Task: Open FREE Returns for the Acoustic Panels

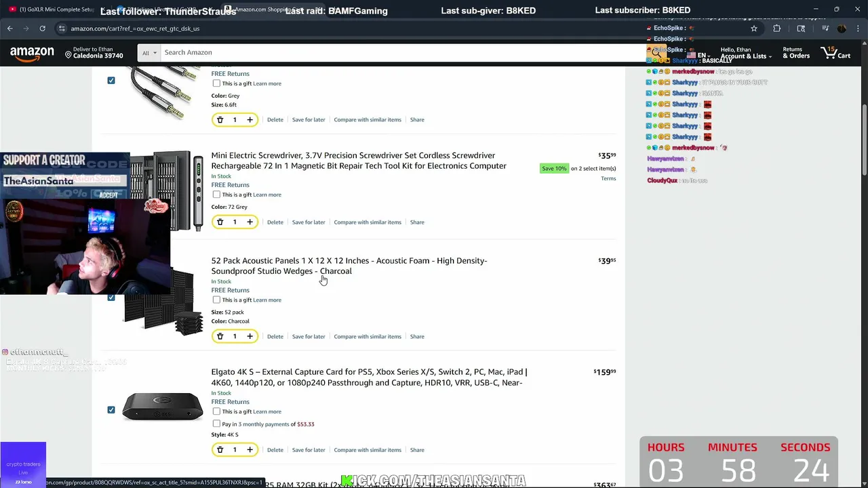Action: tap(230, 290)
